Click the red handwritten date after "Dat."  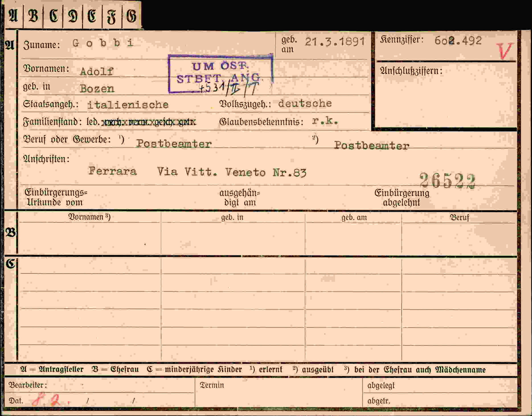click(51, 400)
